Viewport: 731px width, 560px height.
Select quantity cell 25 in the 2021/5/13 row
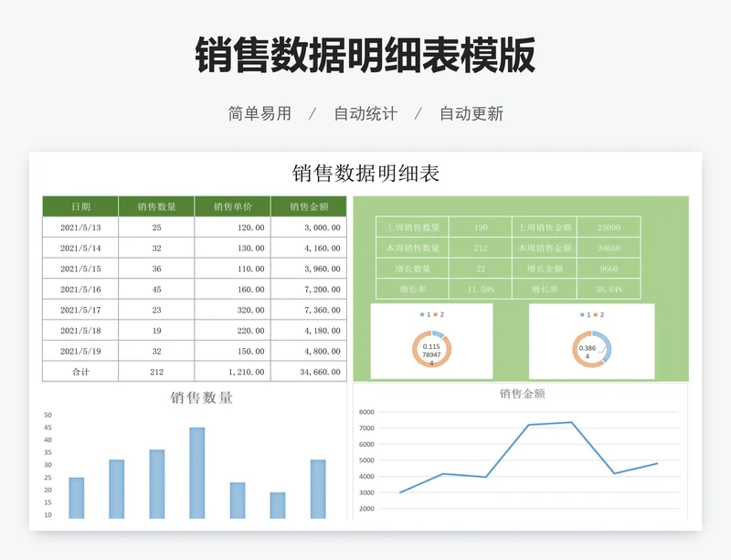[156, 227]
